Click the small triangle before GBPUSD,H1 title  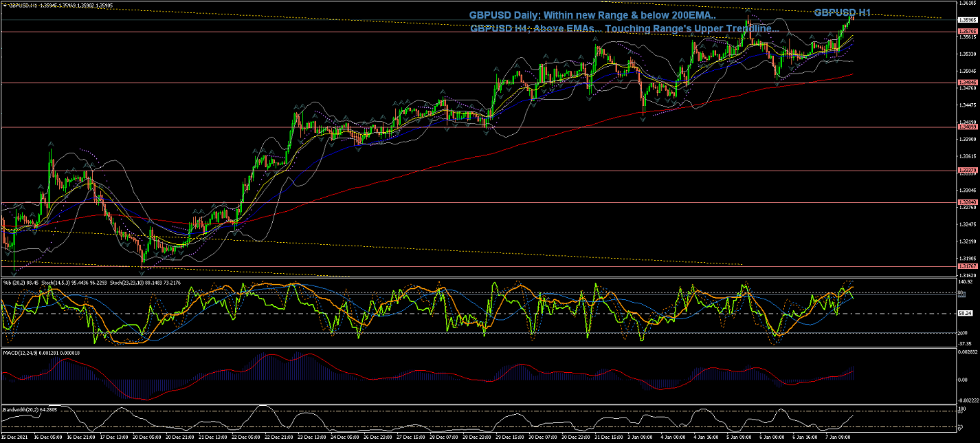(4, 6)
